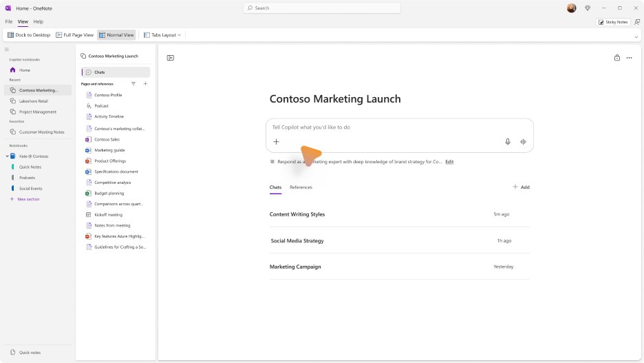Viewport: 644px width, 363px height.
Task: Click the plus icon to add a page
Action: [x=145, y=83]
